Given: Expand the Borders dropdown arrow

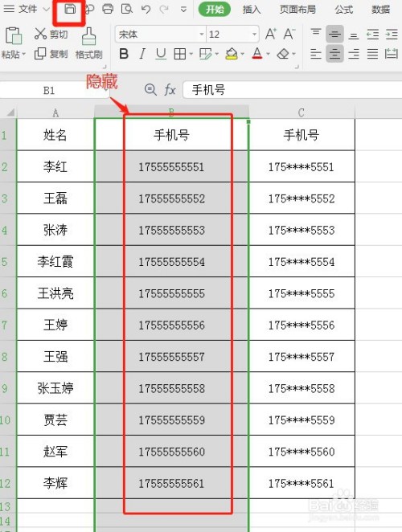Looking at the screenshot, I should 191,54.
